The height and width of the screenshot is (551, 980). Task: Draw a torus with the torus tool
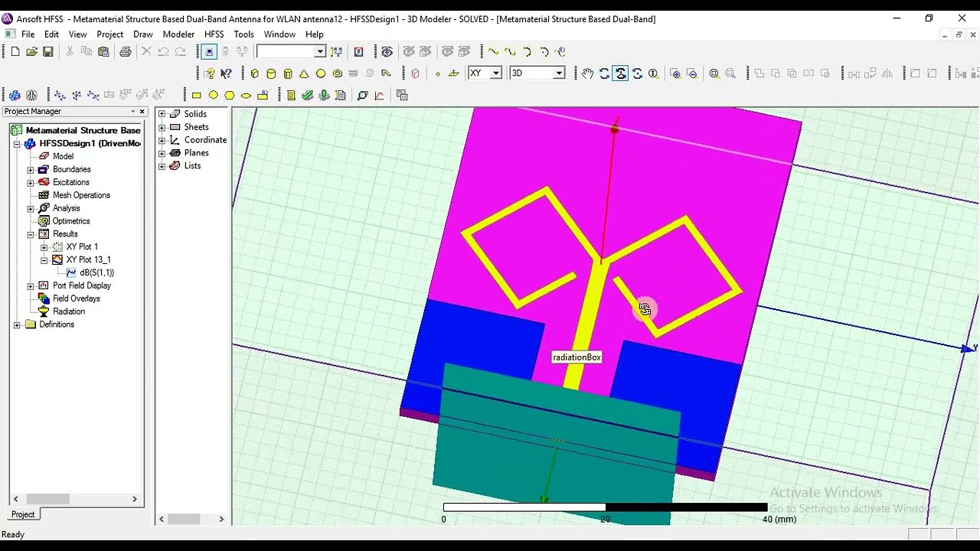(337, 73)
